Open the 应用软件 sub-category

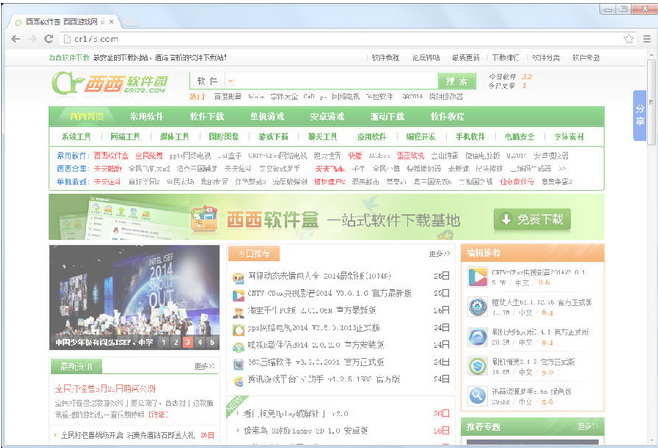coord(372,136)
